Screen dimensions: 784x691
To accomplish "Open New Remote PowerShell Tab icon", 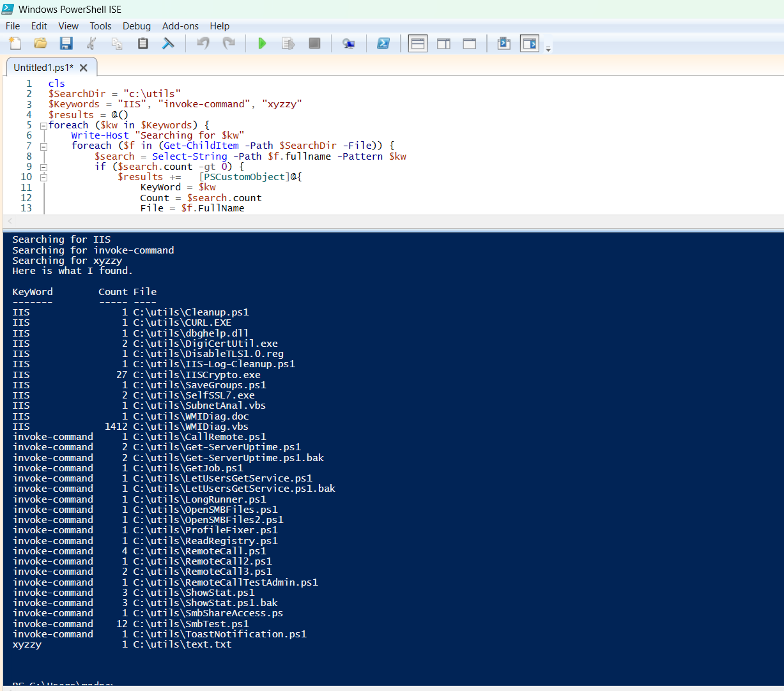I will [349, 43].
